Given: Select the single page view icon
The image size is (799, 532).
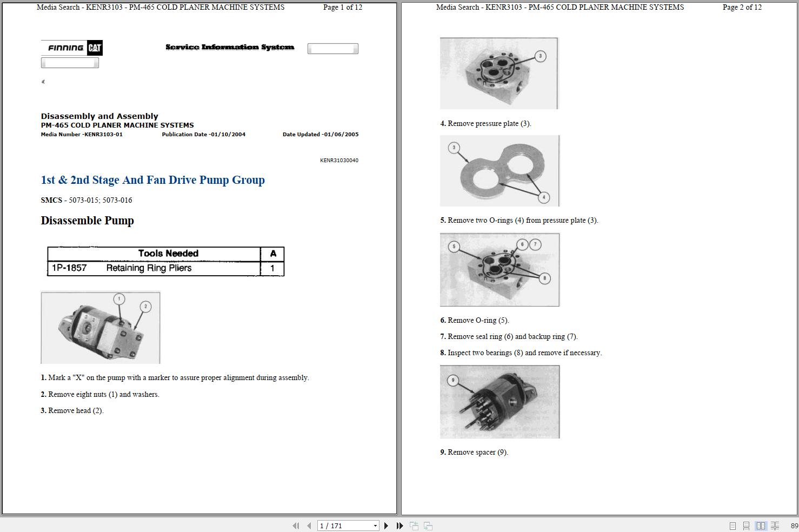Looking at the screenshot, I should 733,525.
